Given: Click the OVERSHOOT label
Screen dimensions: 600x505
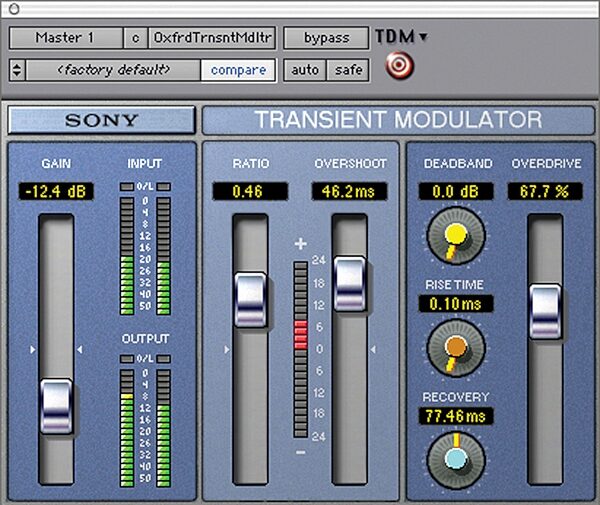Looking at the screenshot, I should coord(350,164).
